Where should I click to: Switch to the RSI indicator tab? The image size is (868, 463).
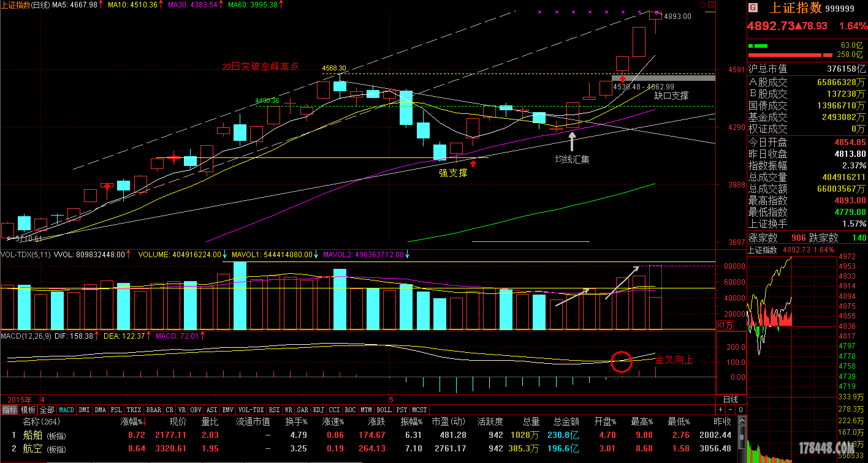(x=274, y=410)
